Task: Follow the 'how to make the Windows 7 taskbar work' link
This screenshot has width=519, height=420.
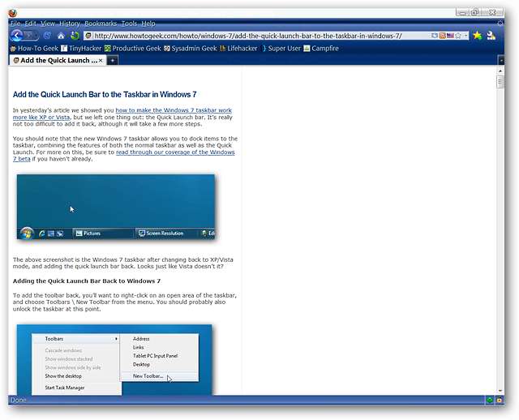Action: click(174, 110)
